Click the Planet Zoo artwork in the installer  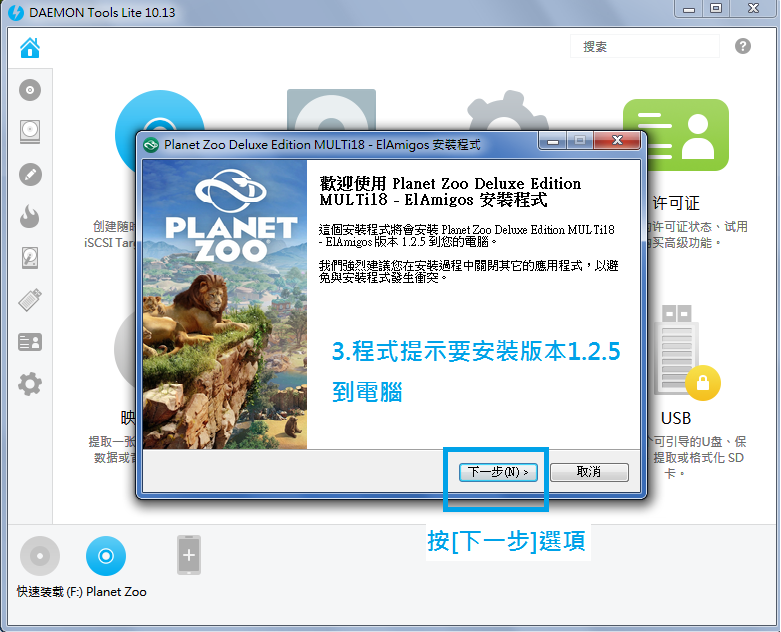coord(225,304)
